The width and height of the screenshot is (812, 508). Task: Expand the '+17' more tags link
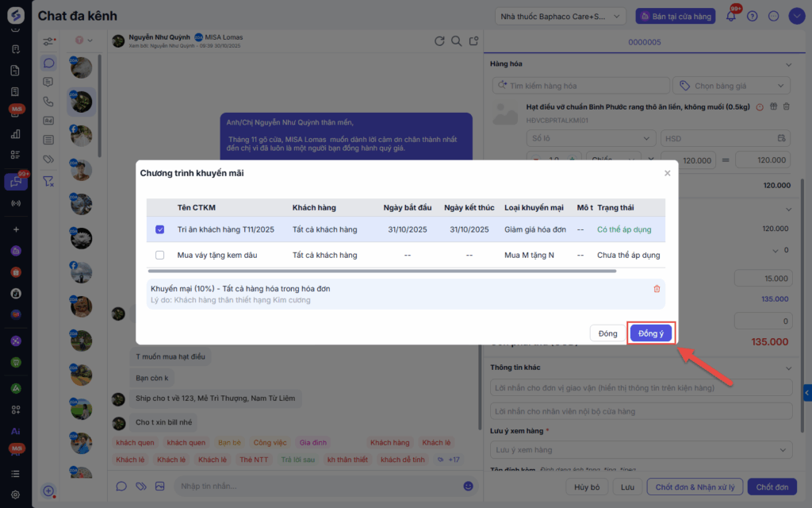[x=449, y=460]
